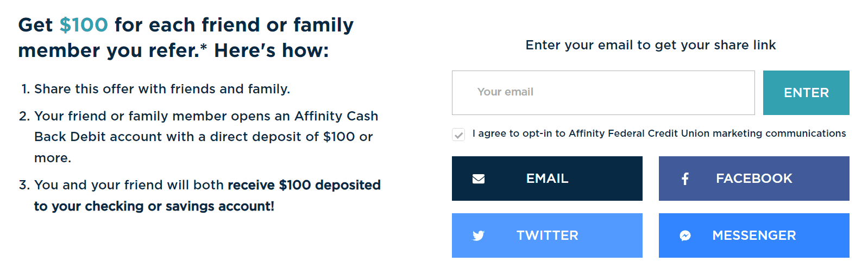
Task: Share using the TWITTER button label
Action: click(547, 235)
